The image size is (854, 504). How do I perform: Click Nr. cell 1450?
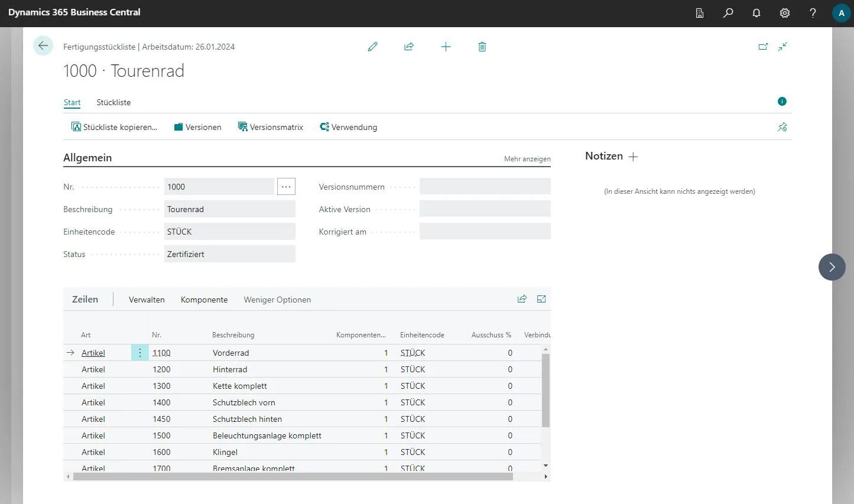pos(161,419)
